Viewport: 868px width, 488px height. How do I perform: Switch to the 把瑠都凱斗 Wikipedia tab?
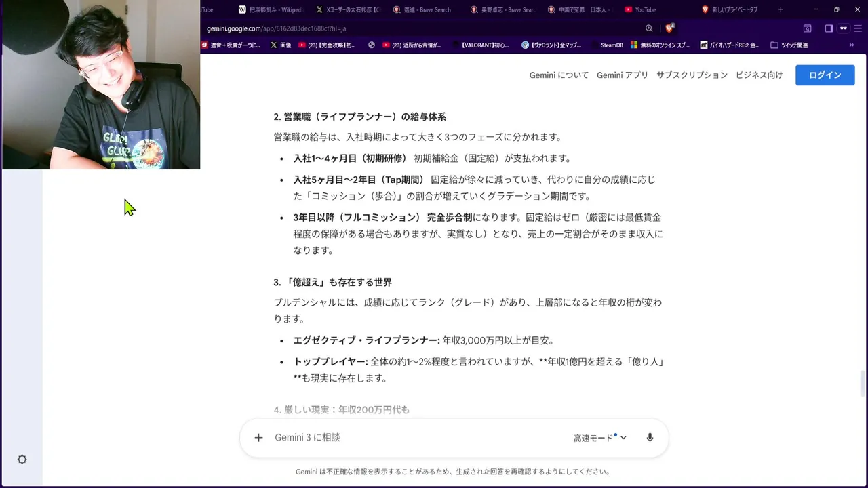click(x=271, y=9)
